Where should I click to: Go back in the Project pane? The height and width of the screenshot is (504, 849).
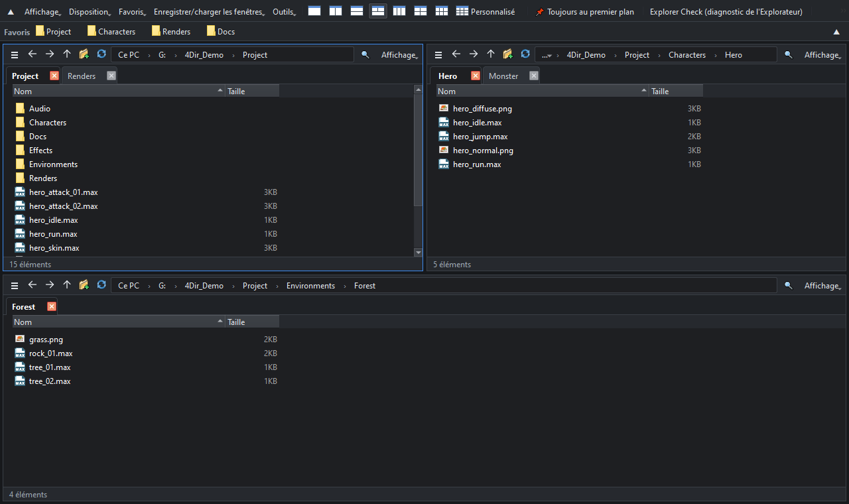[32, 54]
